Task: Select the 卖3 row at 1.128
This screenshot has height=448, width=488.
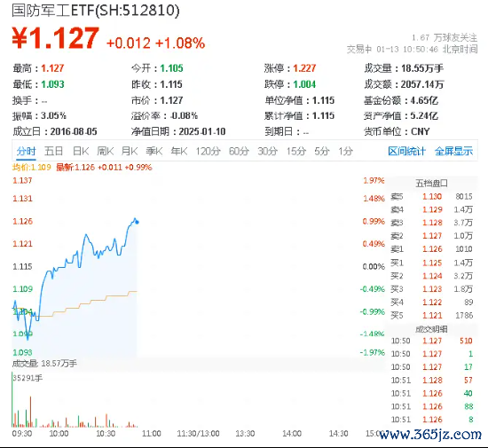Action: (x=432, y=223)
